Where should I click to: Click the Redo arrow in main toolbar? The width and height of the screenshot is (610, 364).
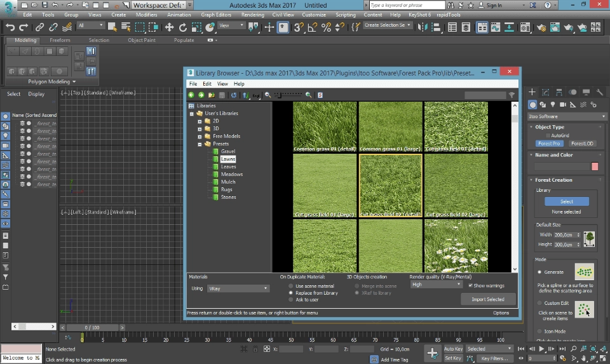(x=24, y=27)
